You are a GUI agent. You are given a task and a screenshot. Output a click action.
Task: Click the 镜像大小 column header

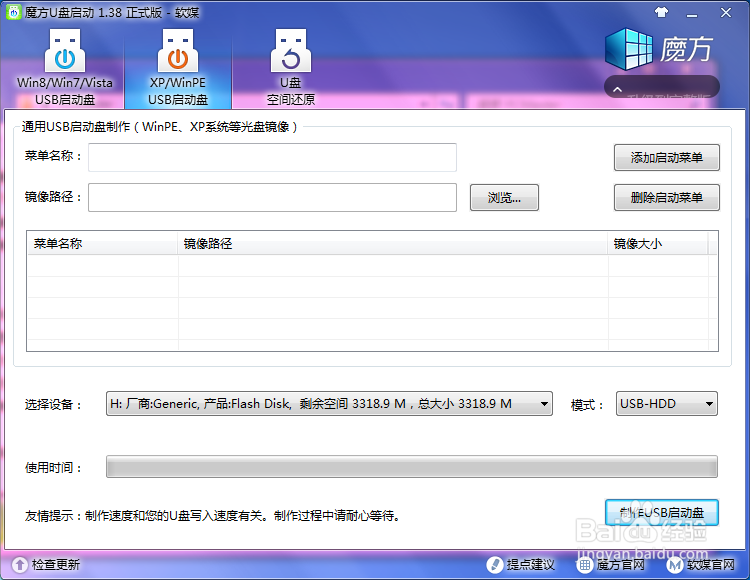pos(658,244)
